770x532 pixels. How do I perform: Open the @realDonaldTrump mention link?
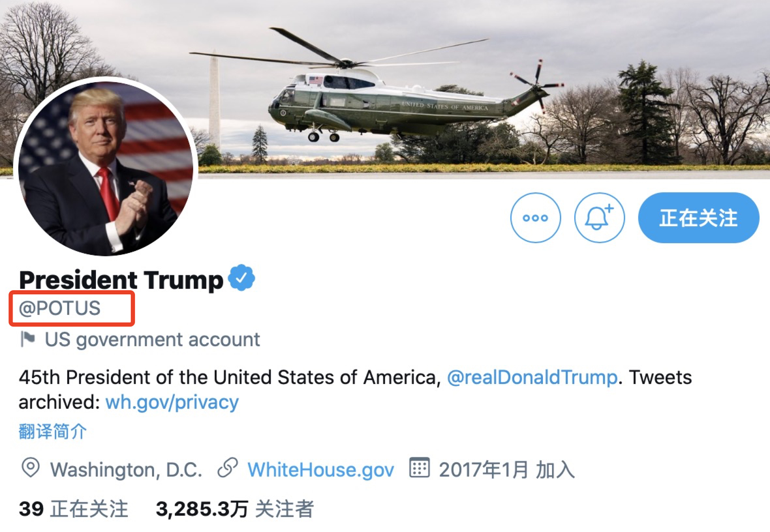pos(532,377)
